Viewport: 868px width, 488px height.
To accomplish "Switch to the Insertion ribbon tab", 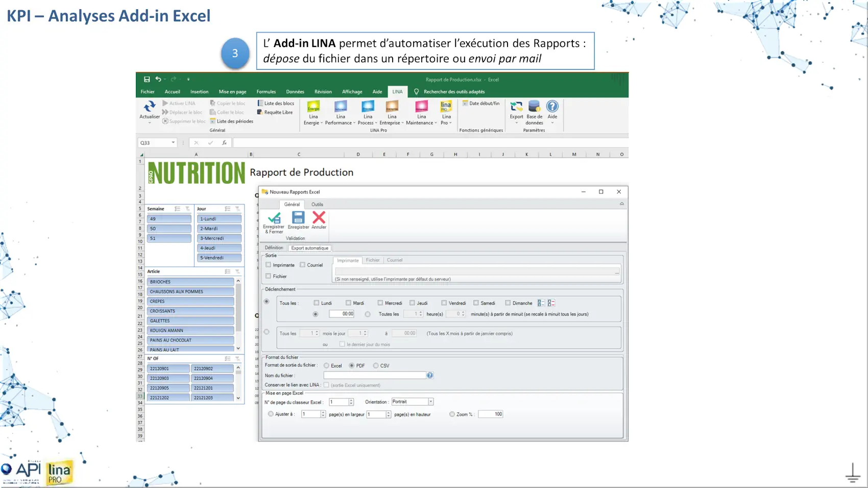I will click(199, 92).
